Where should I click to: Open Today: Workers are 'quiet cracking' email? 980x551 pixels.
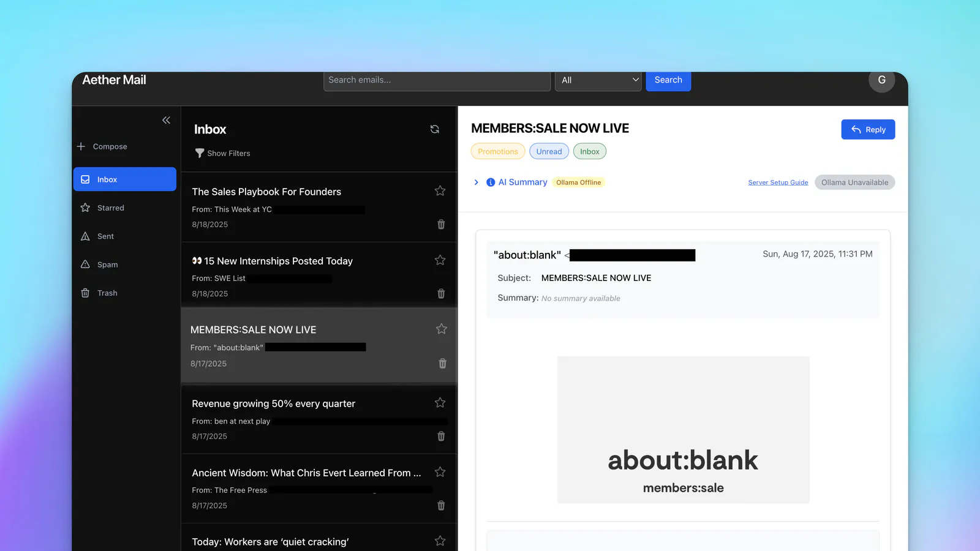319,538
